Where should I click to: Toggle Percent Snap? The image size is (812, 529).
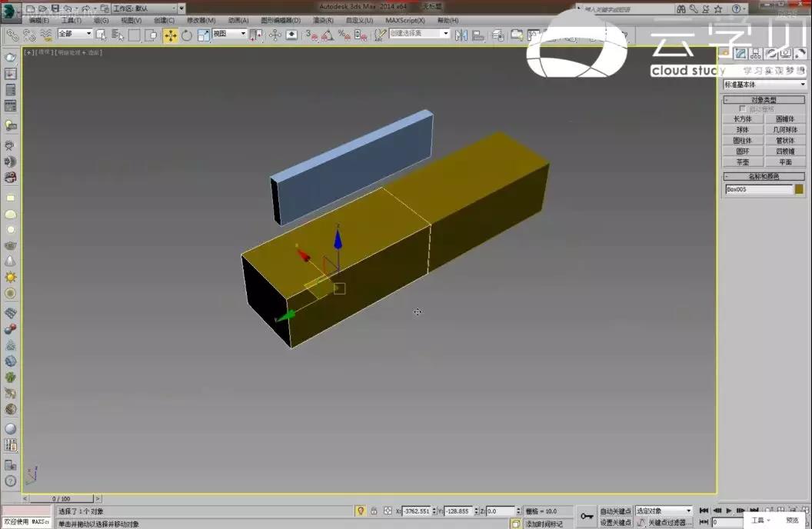(344, 35)
